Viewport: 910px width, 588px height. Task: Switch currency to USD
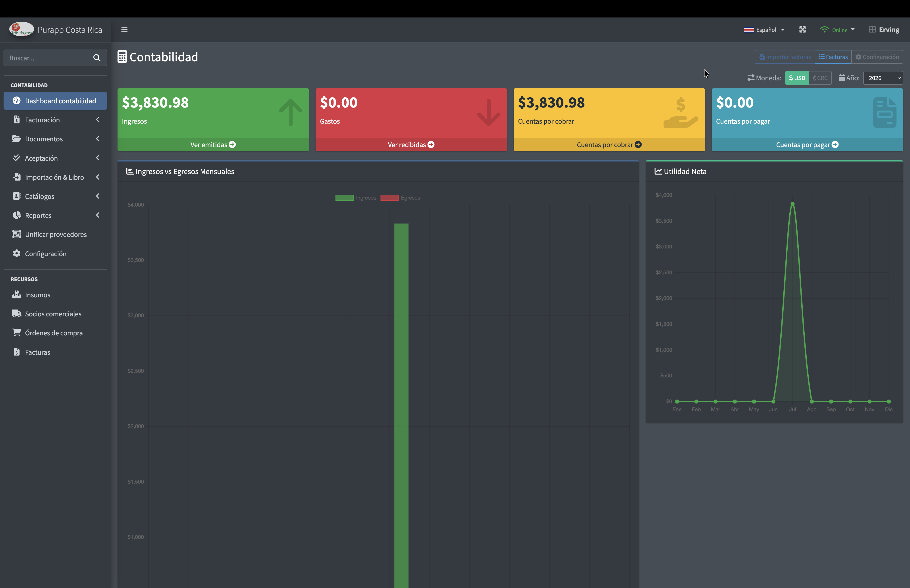click(x=797, y=78)
